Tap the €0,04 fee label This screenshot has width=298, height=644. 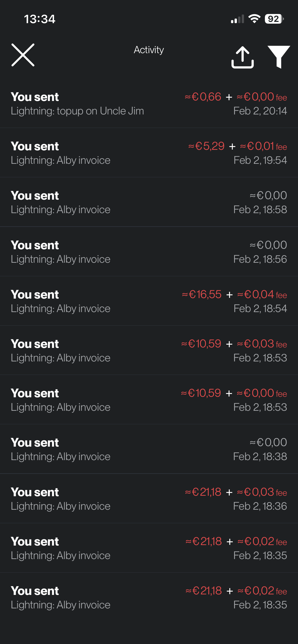coord(262,295)
